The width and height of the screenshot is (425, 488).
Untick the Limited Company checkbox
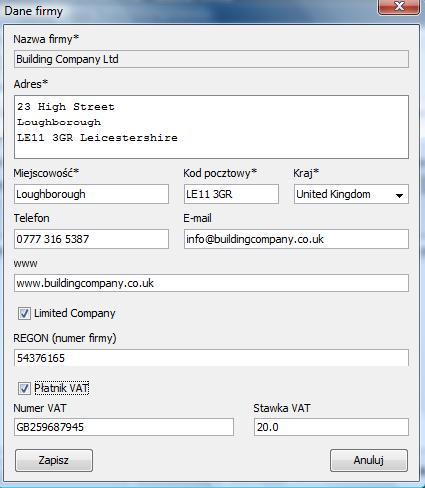coord(24,313)
